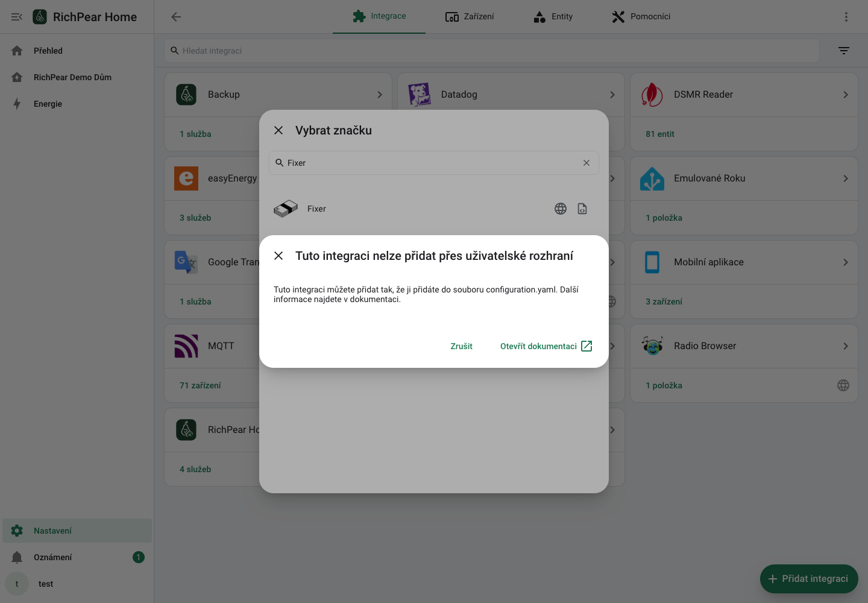Open Nastavení in the sidebar

tap(77, 531)
